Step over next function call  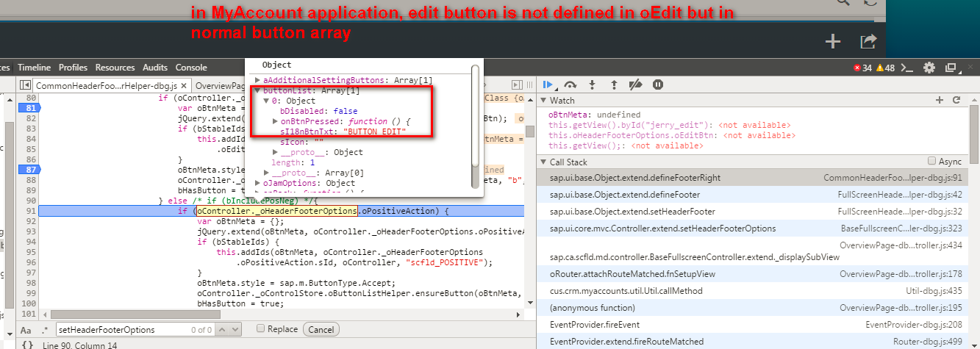point(570,85)
